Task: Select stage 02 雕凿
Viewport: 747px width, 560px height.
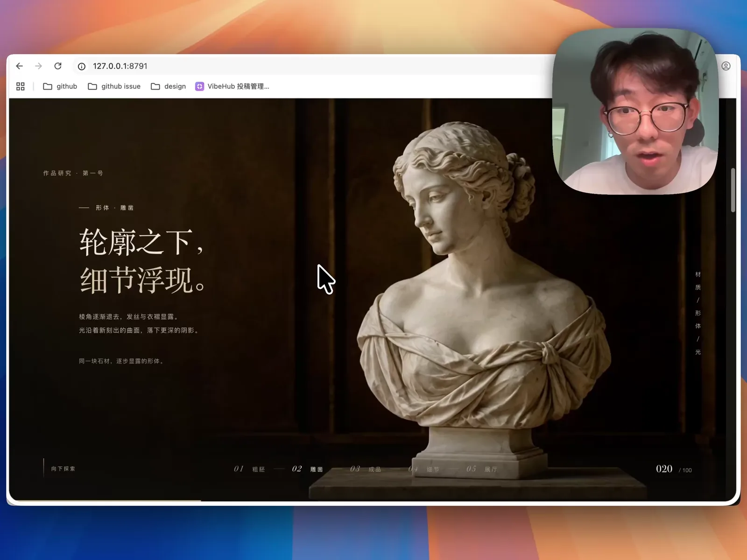Action: [x=308, y=469]
